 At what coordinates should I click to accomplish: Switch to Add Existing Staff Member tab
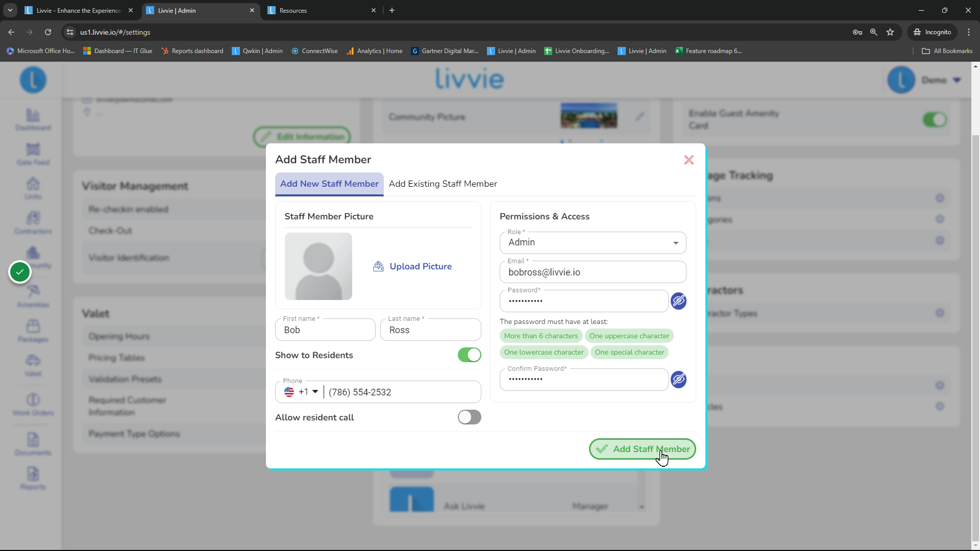[x=443, y=184]
